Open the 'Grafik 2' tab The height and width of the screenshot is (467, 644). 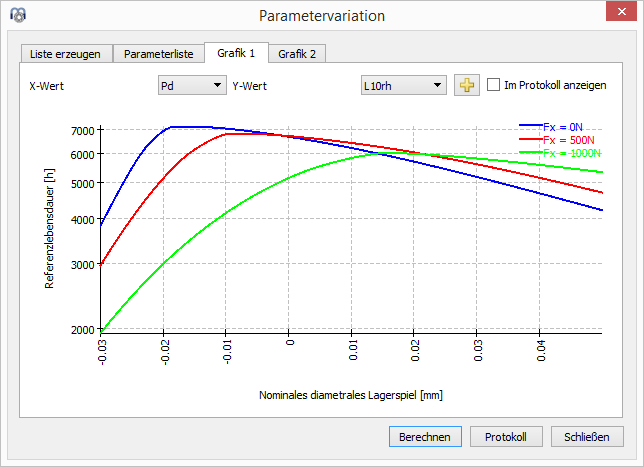[x=297, y=54]
